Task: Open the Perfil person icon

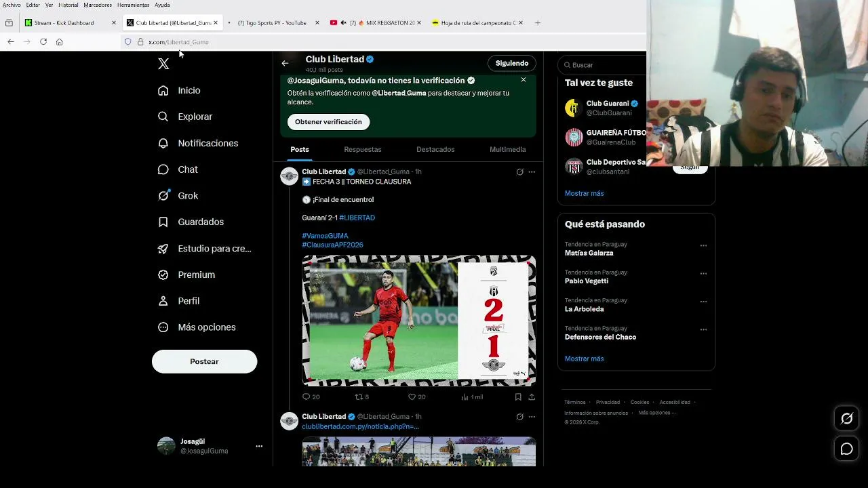Action: [x=163, y=301]
